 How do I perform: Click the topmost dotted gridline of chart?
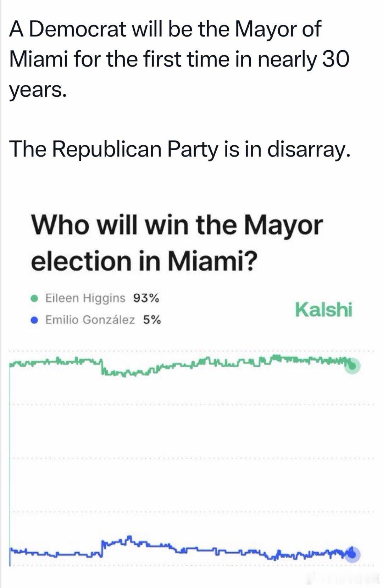coord(191,351)
